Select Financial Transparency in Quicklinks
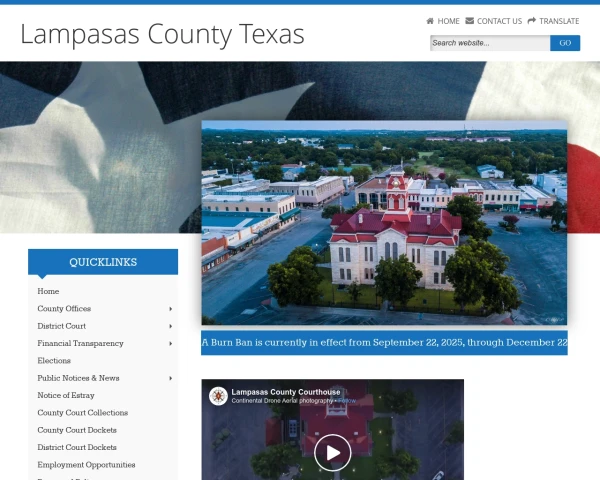 coord(80,343)
